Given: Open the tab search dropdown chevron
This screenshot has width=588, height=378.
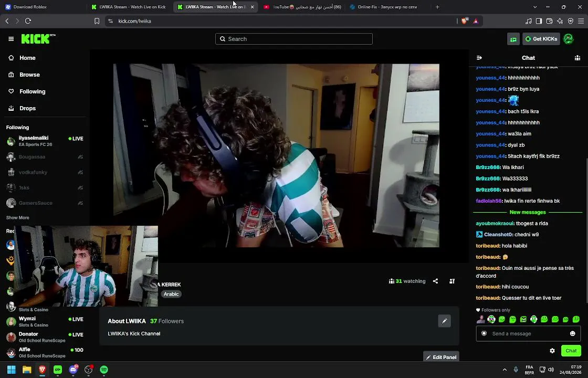Looking at the screenshot, I should (x=535, y=7).
